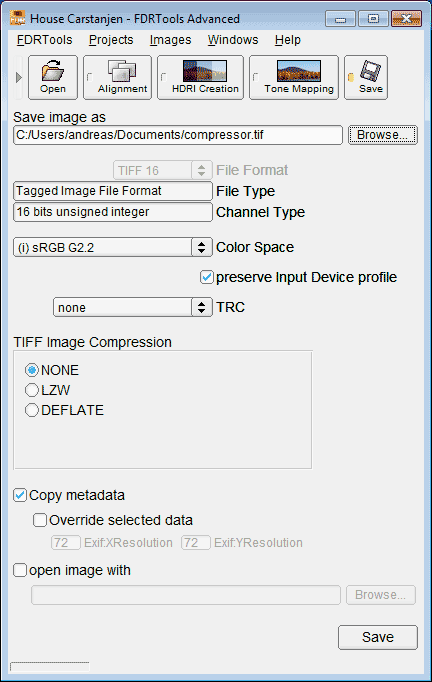Open the Images menu
Screen dimensions: 432x682
coord(171,40)
